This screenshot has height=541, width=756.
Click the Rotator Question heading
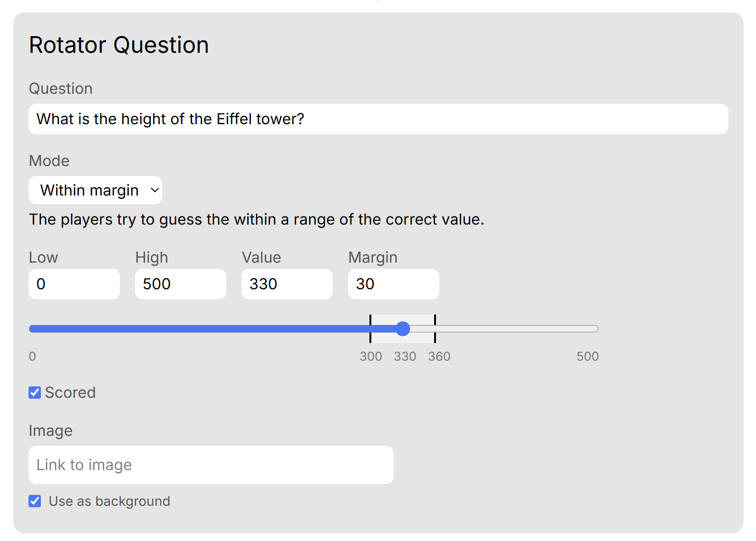[118, 44]
